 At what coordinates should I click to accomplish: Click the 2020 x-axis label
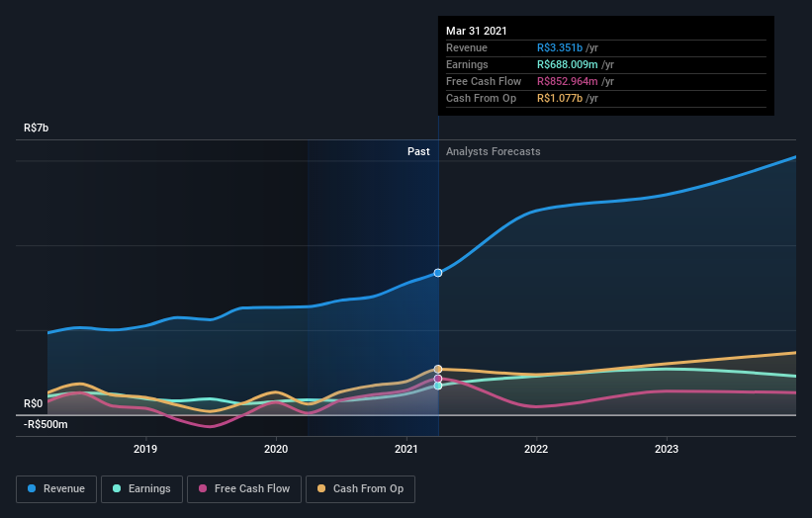(x=276, y=449)
